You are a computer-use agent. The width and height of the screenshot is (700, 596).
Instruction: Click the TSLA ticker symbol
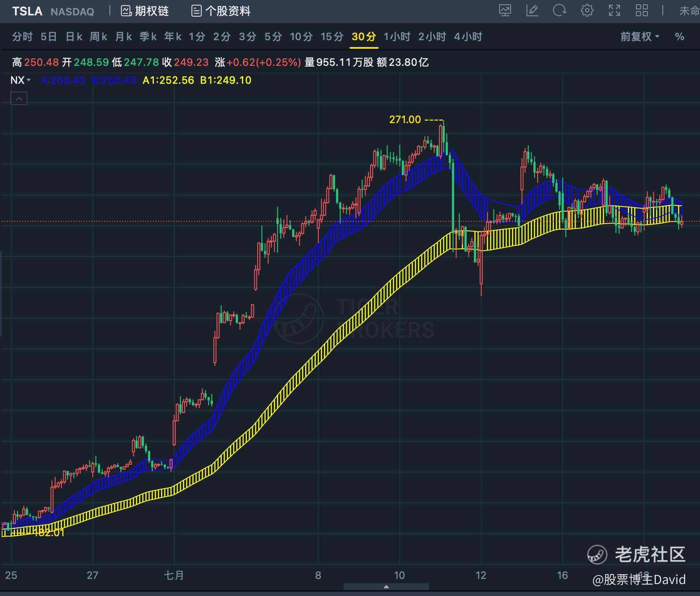pyautogui.click(x=27, y=11)
